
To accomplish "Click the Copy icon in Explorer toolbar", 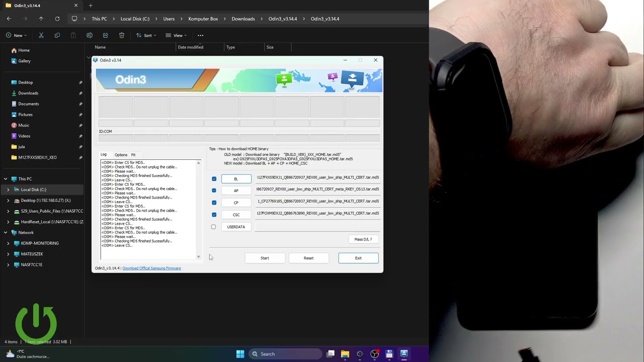I will (57, 35).
